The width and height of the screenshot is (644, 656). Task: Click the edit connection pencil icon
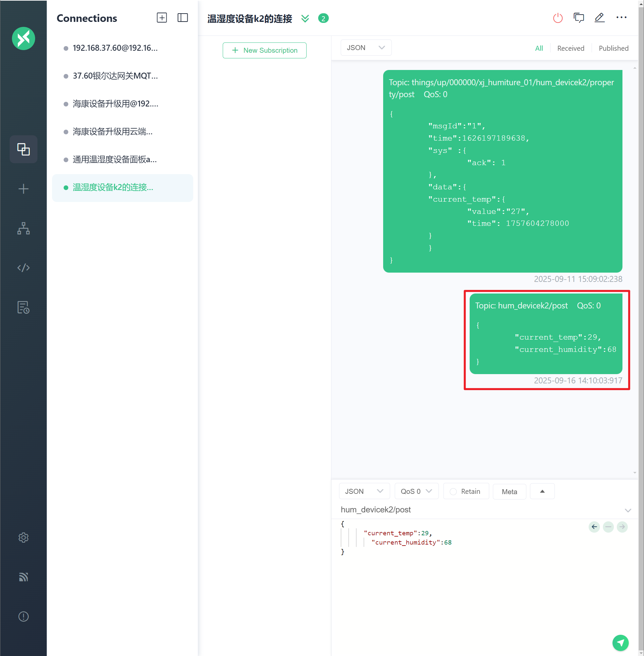[599, 18]
